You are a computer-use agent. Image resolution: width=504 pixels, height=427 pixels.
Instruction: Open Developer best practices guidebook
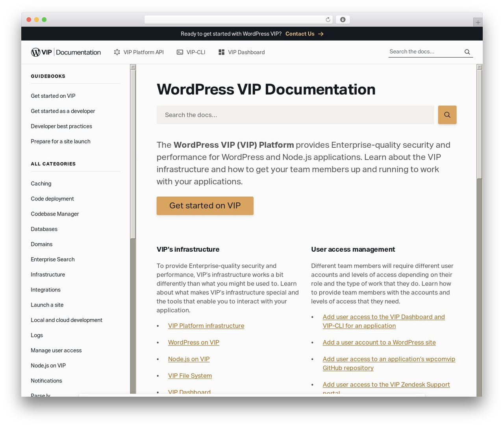coord(61,126)
